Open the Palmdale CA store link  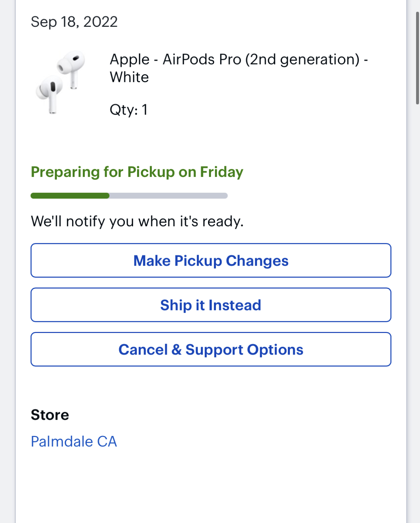(x=74, y=441)
